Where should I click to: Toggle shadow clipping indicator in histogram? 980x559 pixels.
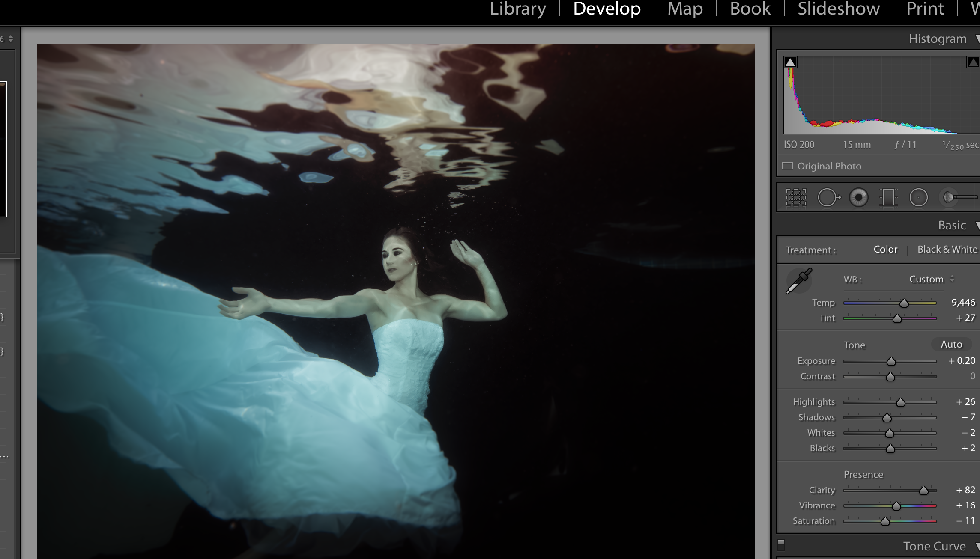click(x=790, y=62)
